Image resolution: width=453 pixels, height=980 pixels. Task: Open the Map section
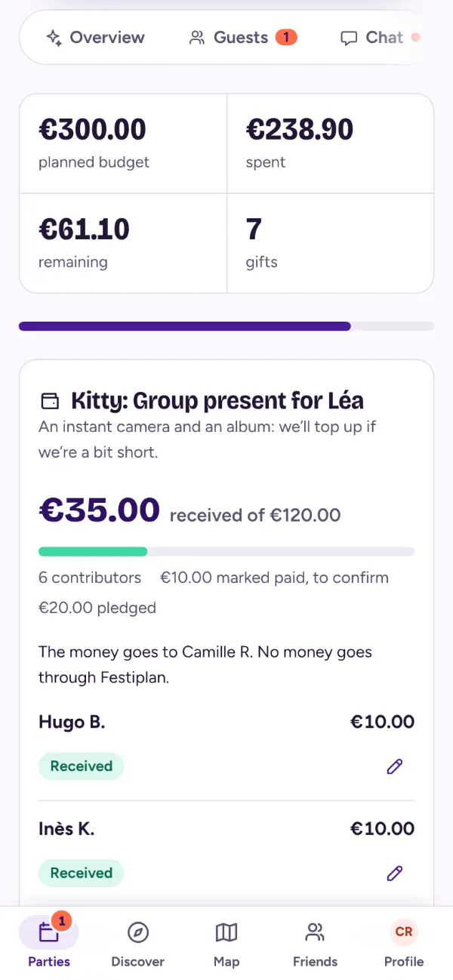pos(226,942)
